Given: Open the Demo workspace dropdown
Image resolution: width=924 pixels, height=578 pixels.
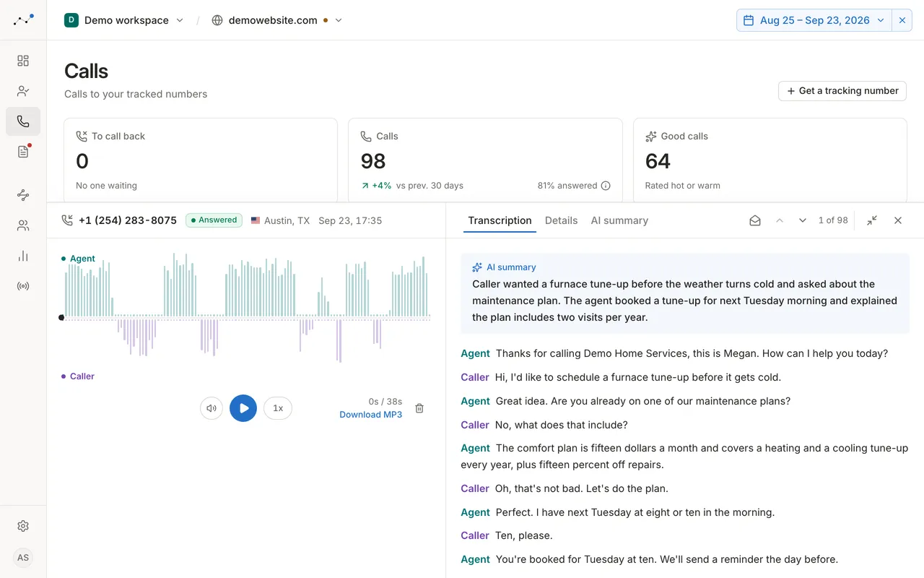Looking at the screenshot, I should click(x=124, y=20).
